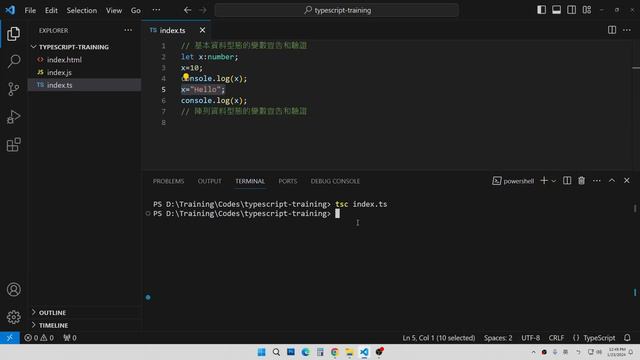The height and width of the screenshot is (360, 640).
Task: Go forward with the navigation arrow
Action: click(x=203, y=10)
